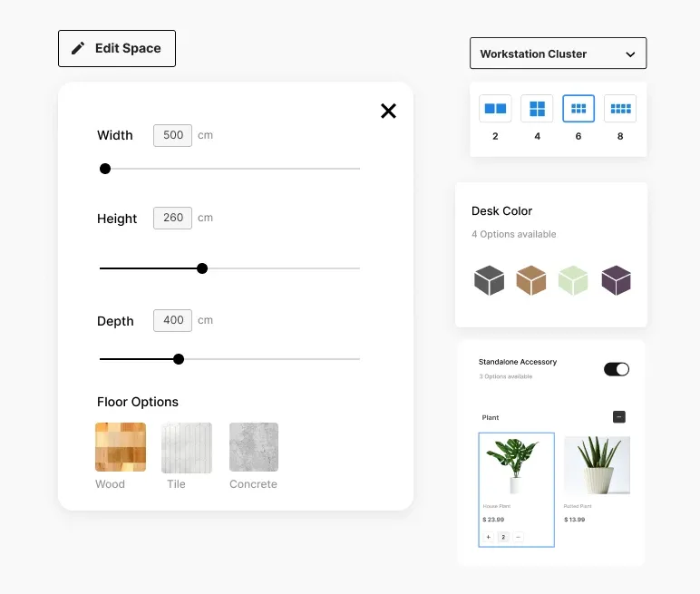Click the Standalone Accessory label
The height and width of the screenshot is (594, 700).
518,362
